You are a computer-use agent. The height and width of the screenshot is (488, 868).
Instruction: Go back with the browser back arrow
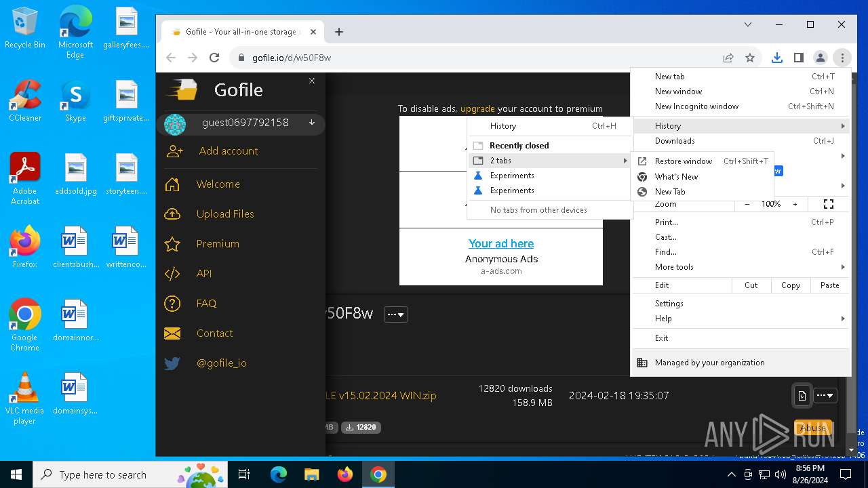click(x=171, y=58)
